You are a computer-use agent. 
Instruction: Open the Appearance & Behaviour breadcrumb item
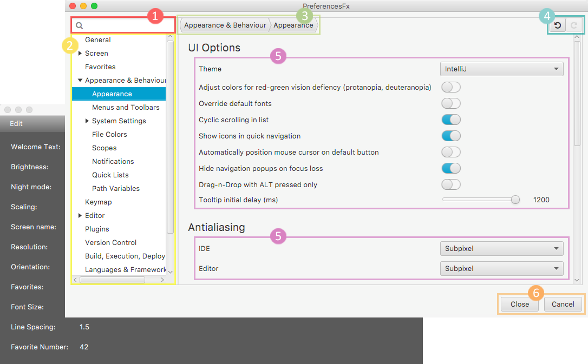225,25
